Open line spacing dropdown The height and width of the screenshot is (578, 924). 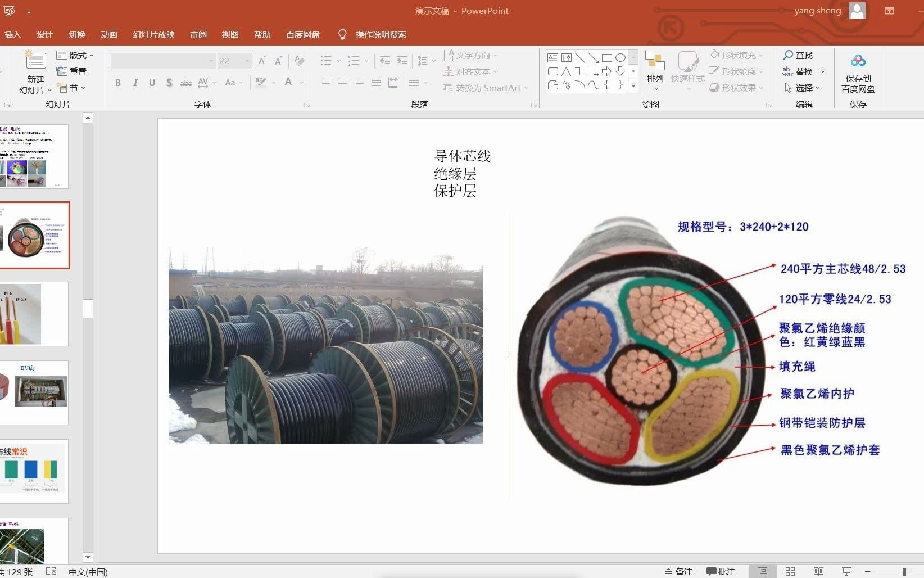(x=425, y=61)
